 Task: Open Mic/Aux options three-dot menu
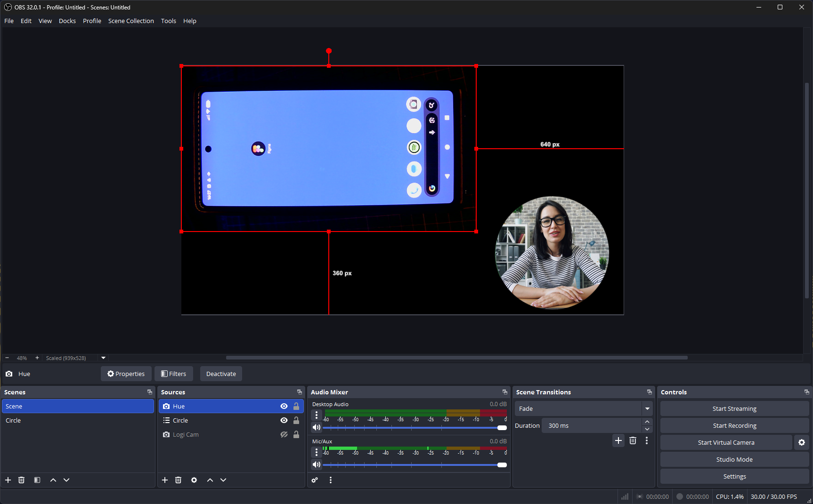(317, 452)
